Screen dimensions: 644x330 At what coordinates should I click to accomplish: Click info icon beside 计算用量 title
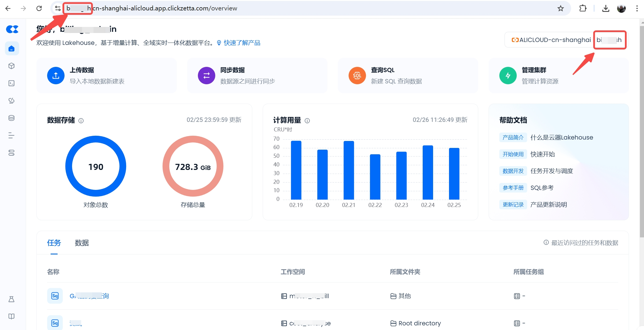coord(307,121)
